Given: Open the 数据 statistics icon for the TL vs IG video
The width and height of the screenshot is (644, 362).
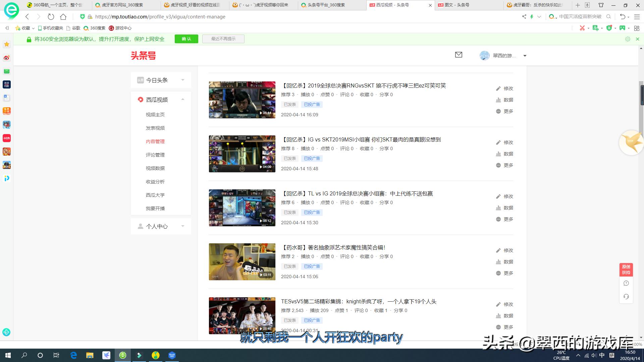Looking at the screenshot, I should (499, 208).
